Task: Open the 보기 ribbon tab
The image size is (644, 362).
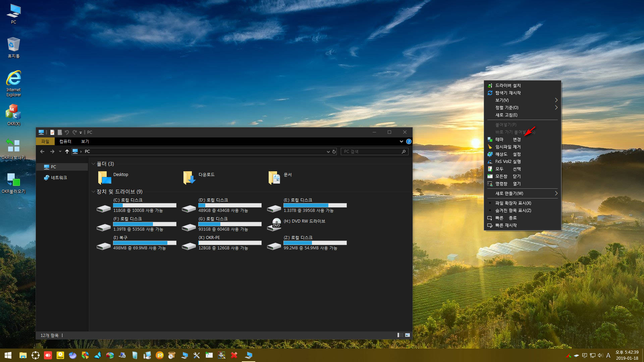Action: coord(85,141)
